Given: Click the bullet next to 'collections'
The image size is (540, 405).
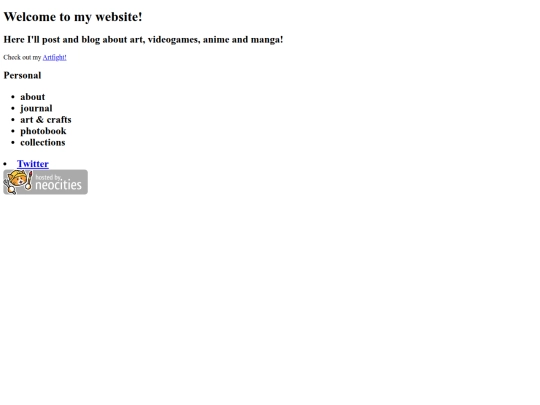Looking at the screenshot, I should click(x=13, y=143).
